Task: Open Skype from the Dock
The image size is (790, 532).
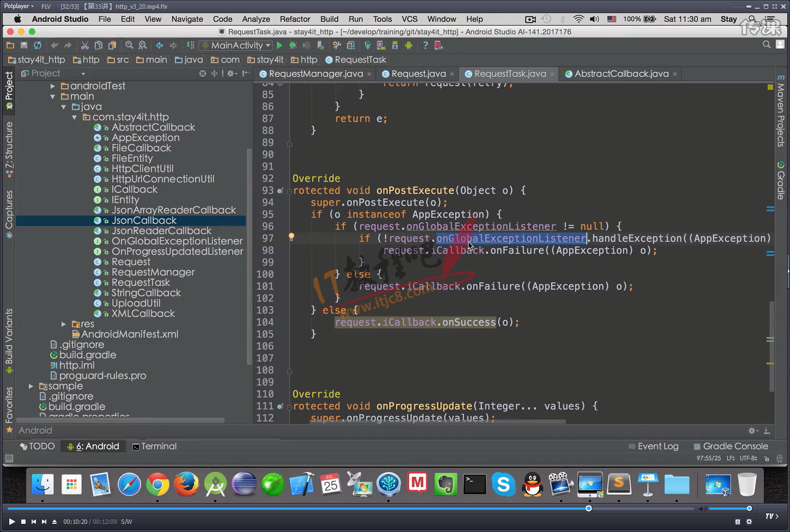Action: [503, 484]
